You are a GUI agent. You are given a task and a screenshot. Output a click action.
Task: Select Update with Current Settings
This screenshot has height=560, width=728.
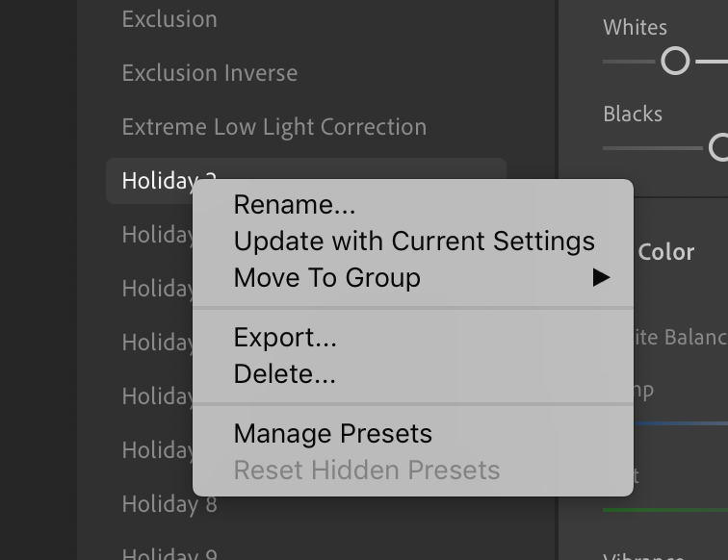coord(414,242)
